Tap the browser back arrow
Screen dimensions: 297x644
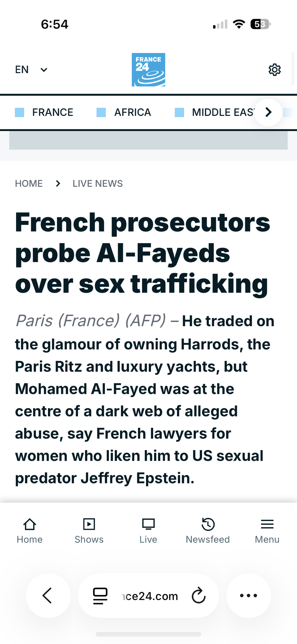coord(48,595)
